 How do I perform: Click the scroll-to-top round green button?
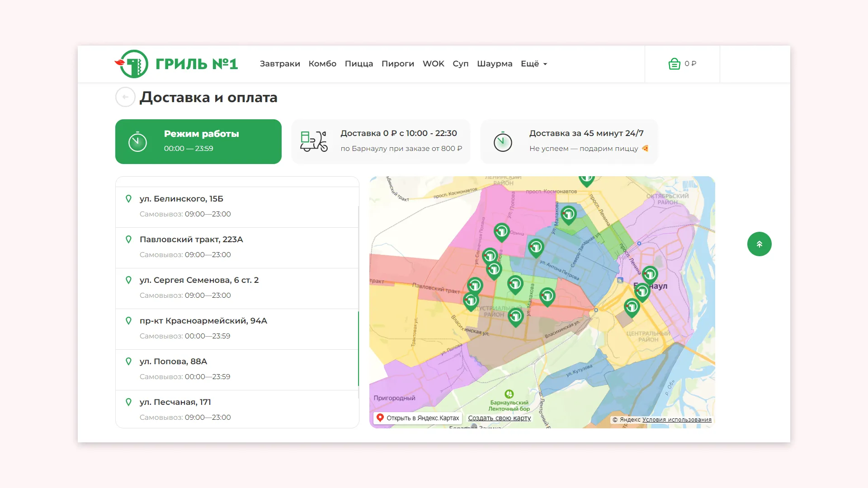[759, 244]
